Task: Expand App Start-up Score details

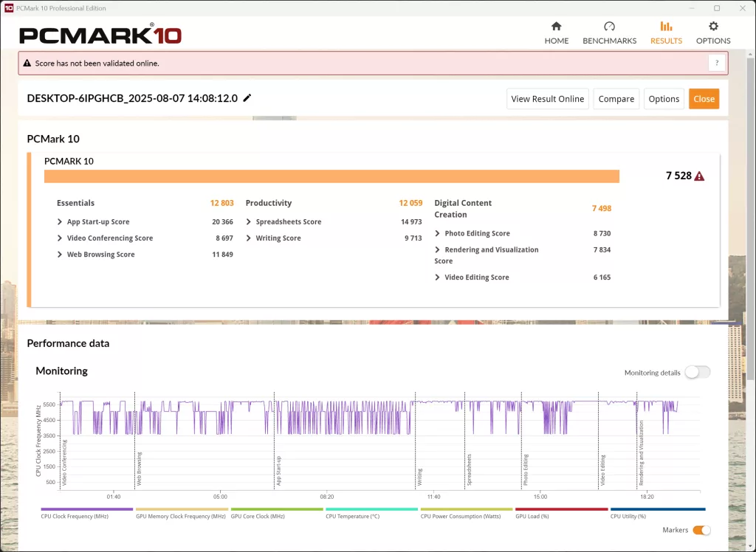Action: [60, 222]
